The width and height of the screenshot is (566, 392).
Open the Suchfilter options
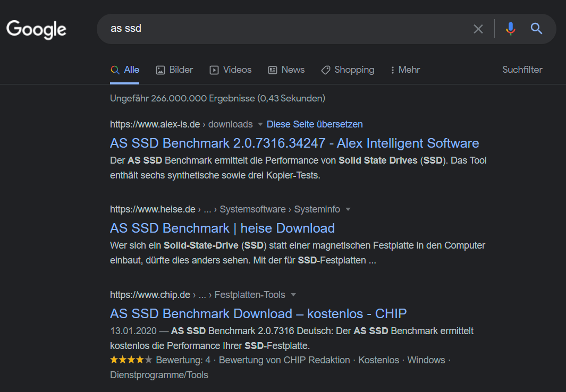click(x=522, y=70)
